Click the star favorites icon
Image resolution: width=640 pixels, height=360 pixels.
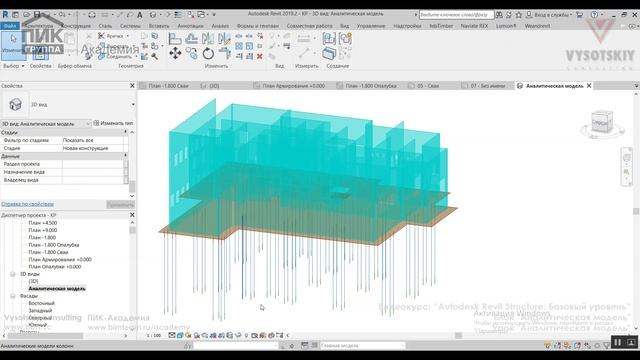518,15
